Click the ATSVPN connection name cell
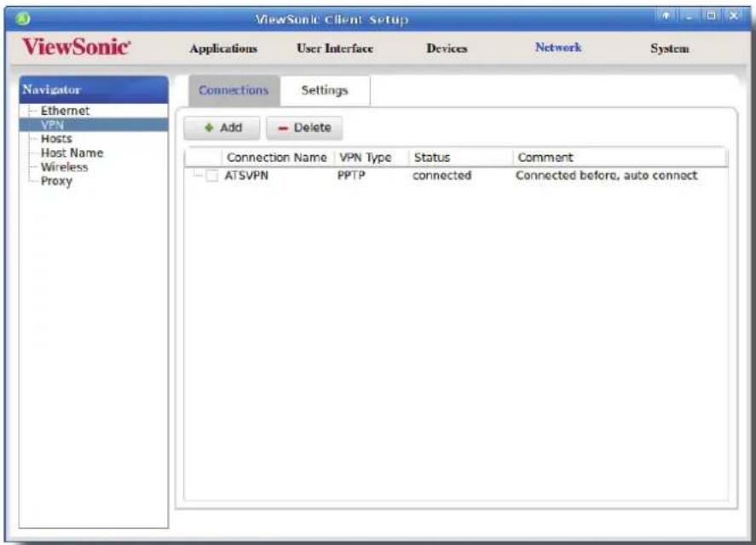Viewport: 756px width, 545px height. [x=246, y=175]
